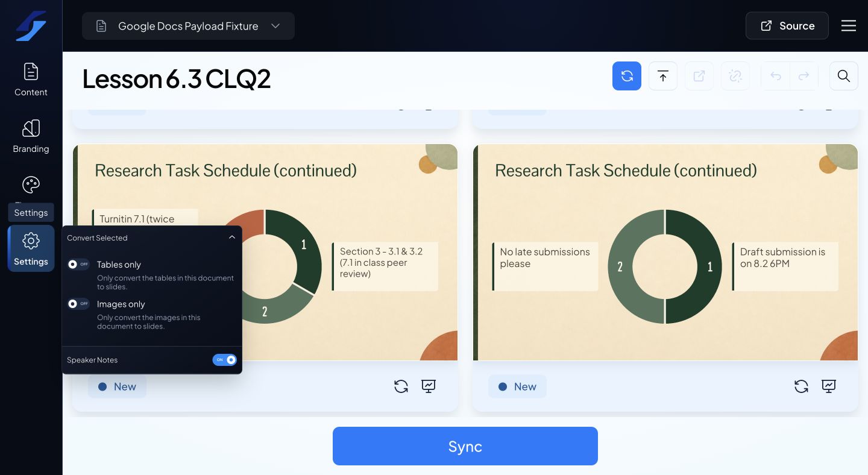Viewport: 868px width, 475px height.
Task: Click the upward arrow export button
Action: coord(663,76)
